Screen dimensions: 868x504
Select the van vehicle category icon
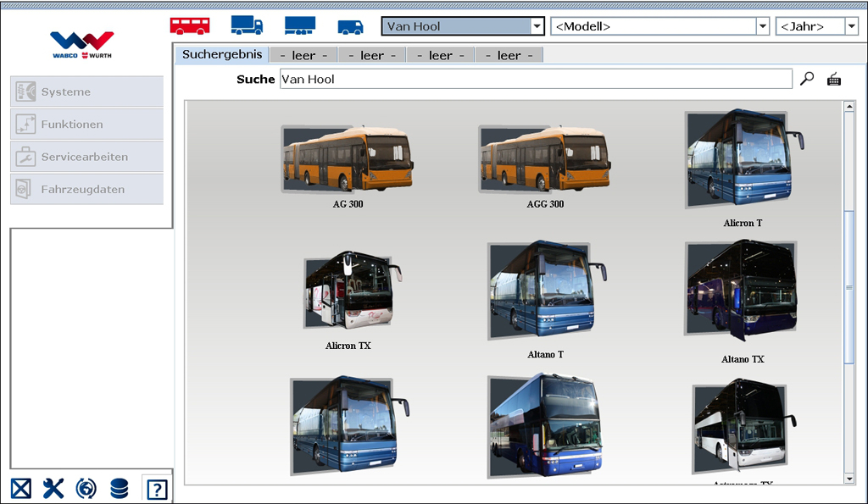click(350, 26)
